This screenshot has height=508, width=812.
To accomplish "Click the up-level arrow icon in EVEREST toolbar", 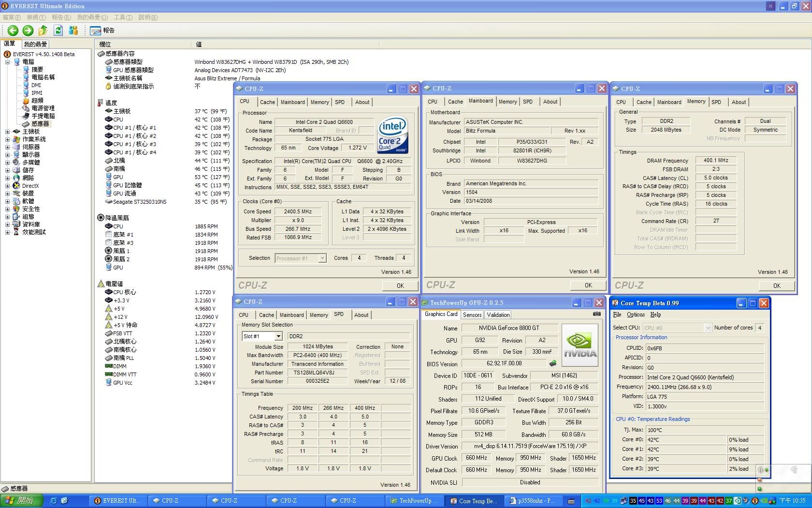I will 43,30.
